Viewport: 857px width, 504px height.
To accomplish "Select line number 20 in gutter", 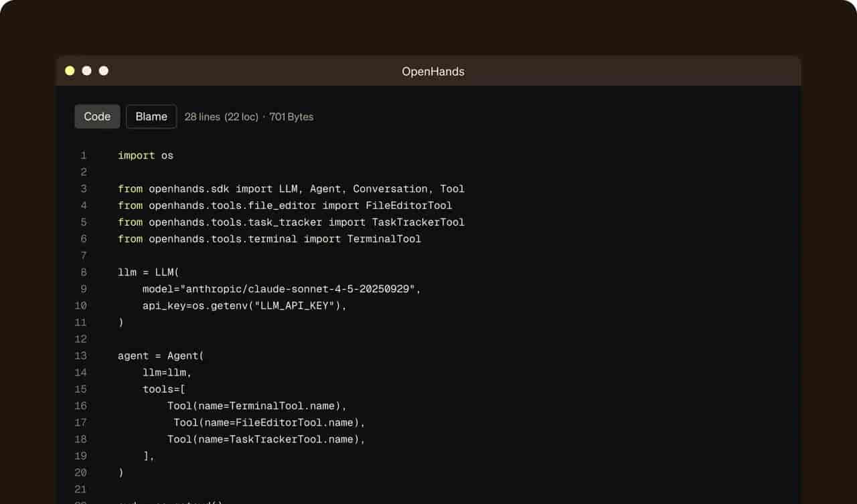I will (81, 473).
